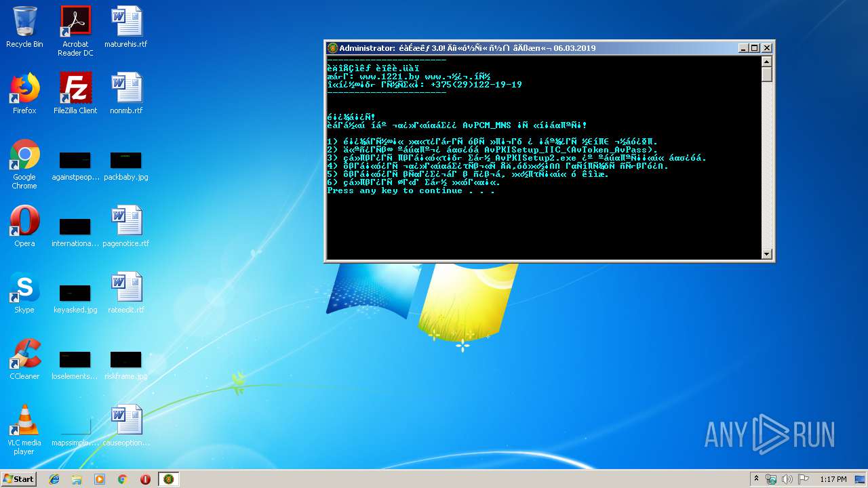The width and height of the screenshot is (868, 488).
Task: Open the network status tray icon
Action: [x=771, y=479]
